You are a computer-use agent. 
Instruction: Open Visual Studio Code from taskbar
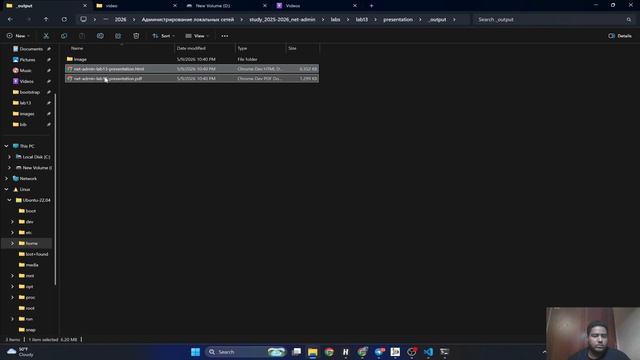tap(428, 352)
